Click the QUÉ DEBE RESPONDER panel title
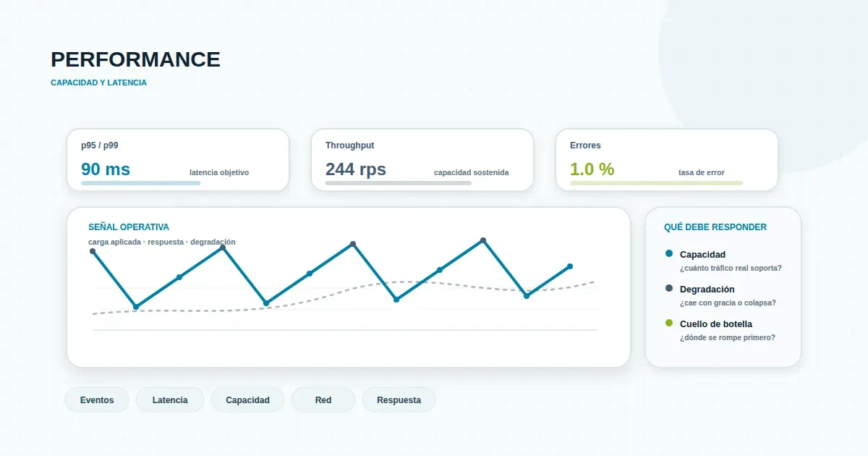 tap(715, 227)
